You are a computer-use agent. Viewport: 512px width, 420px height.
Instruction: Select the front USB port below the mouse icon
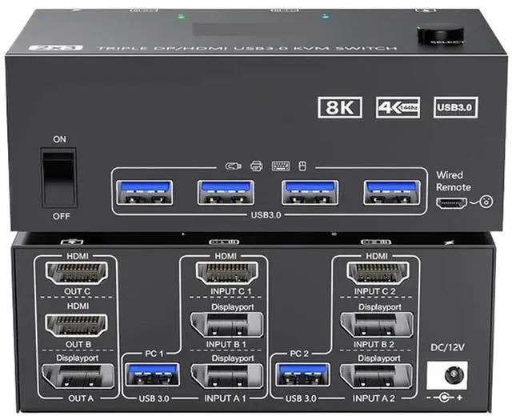(310, 193)
